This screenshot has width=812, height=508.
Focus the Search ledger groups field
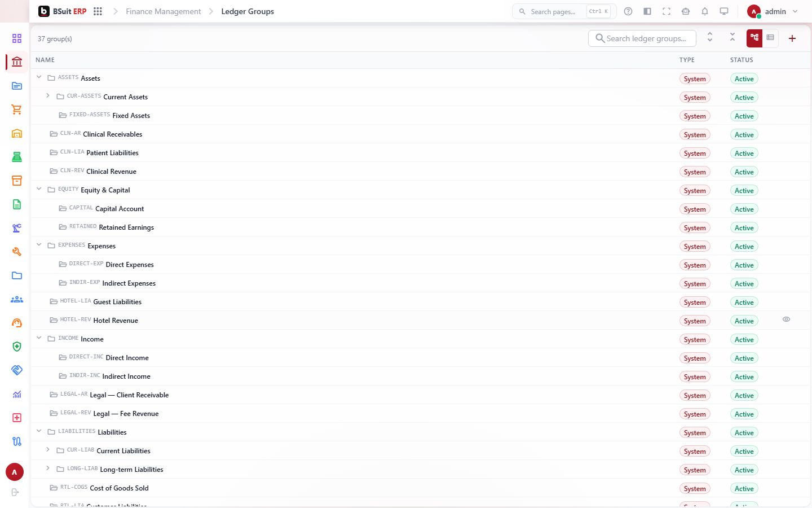(642, 38)
